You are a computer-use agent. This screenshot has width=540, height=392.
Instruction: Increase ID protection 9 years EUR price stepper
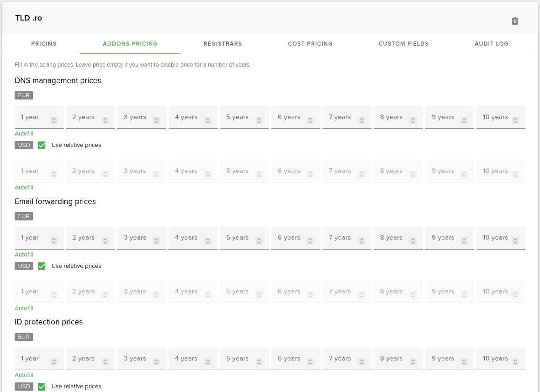point(464,360)
